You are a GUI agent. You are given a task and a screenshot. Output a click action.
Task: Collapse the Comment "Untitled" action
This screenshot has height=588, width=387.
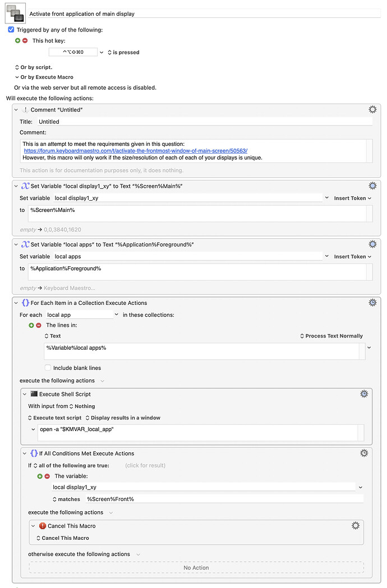(16, 110)
